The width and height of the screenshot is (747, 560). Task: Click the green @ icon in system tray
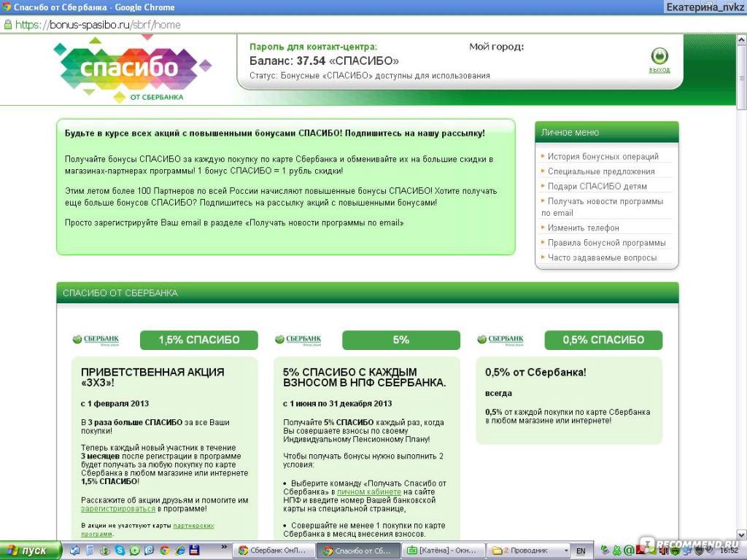point(628,551)
